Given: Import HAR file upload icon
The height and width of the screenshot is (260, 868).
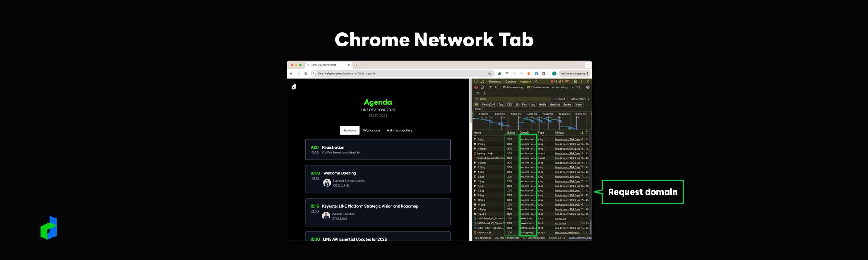Looking at the screenshot, I should click(x=478, y=93).
